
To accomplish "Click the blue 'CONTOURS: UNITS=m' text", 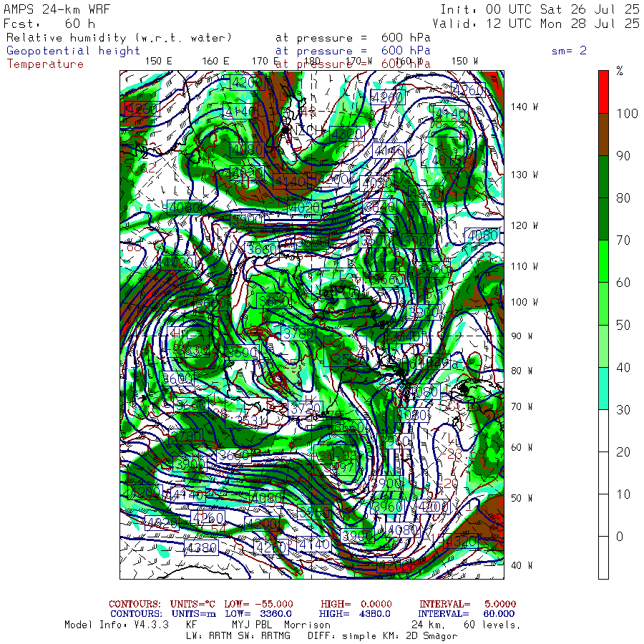I will tap(163, 614).
